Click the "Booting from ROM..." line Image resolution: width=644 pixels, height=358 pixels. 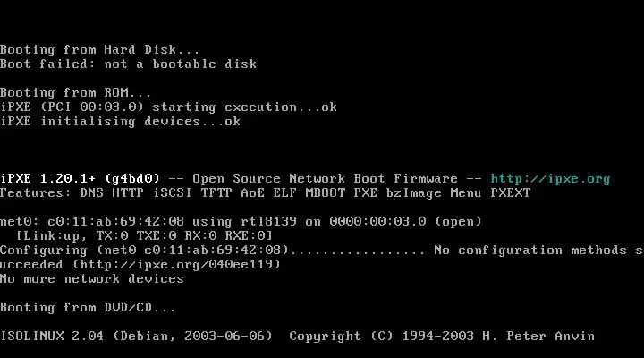pyautogui.click(x=76, y=93)
